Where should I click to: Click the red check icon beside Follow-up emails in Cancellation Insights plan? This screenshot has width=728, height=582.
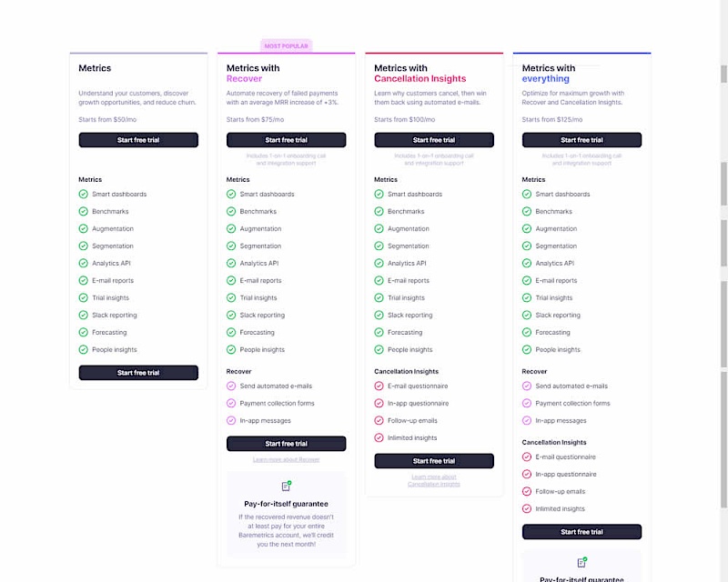(x=379, y=420)
